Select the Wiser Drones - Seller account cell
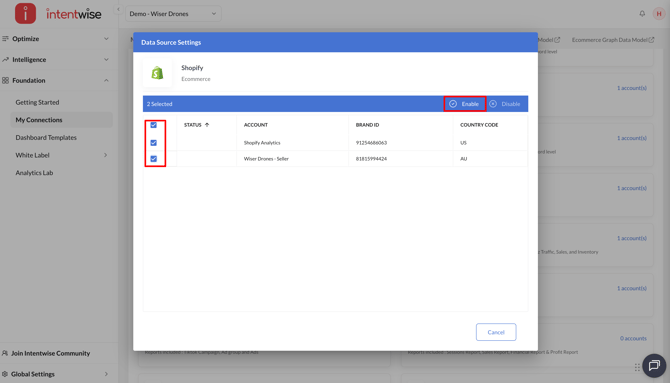670x383 pixels. point(266,159)
